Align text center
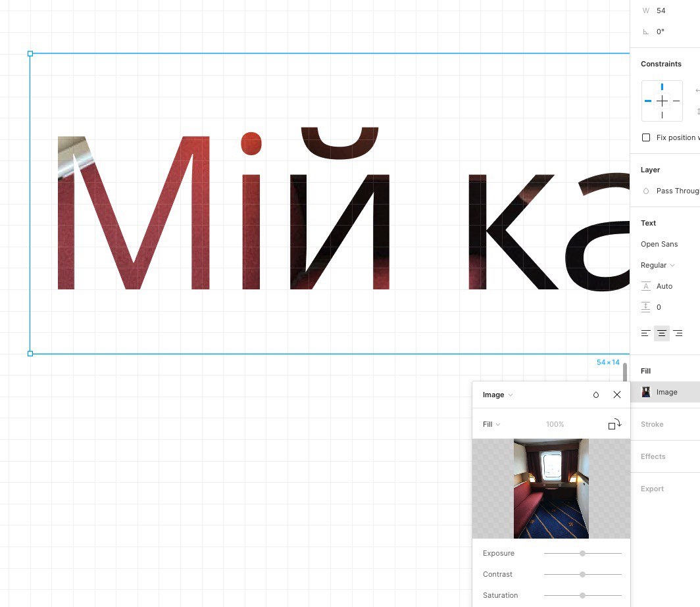This screenshot has width=700, height=607. pos(662,333)
